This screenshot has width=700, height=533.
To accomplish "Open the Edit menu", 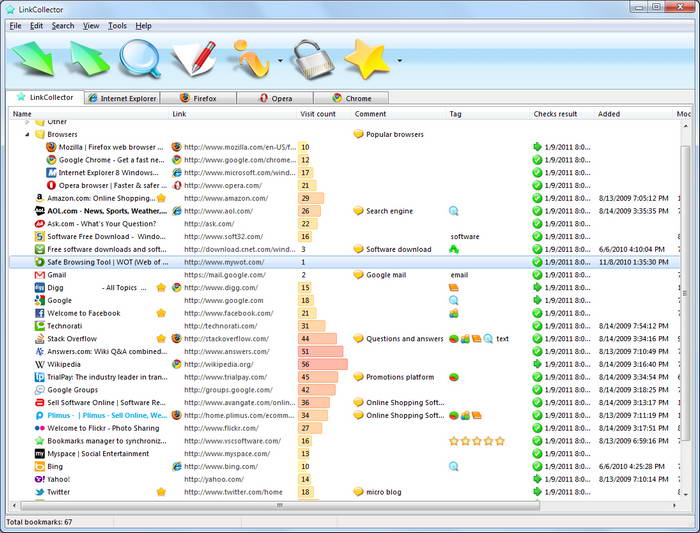I will 37,26.
